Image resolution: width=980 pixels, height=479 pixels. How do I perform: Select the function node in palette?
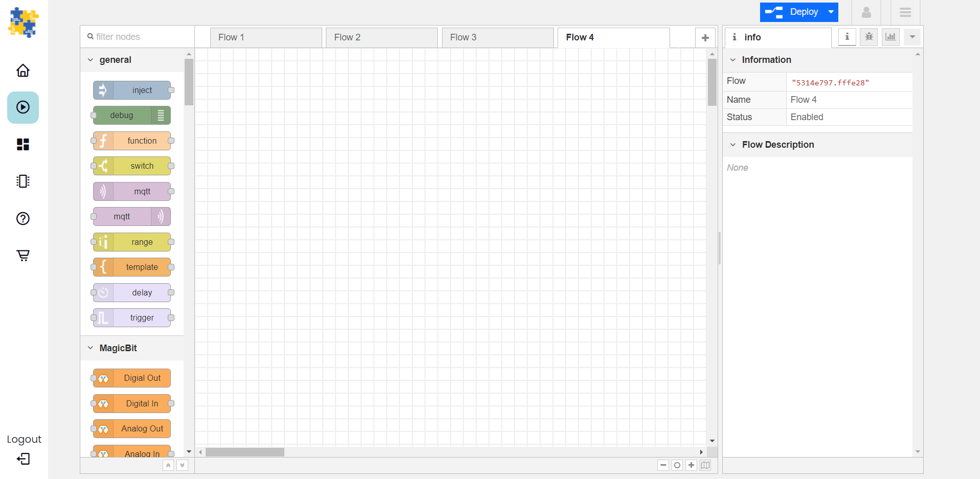coord(132,141)
